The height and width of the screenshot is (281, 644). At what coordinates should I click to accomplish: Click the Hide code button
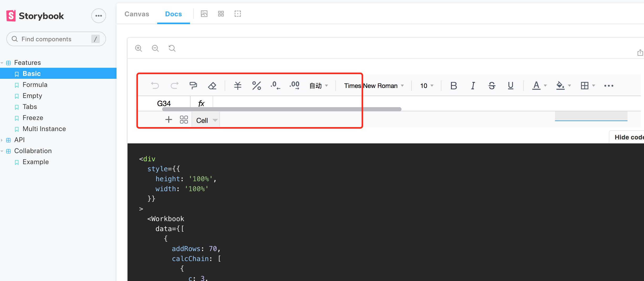tap(629, 137)
